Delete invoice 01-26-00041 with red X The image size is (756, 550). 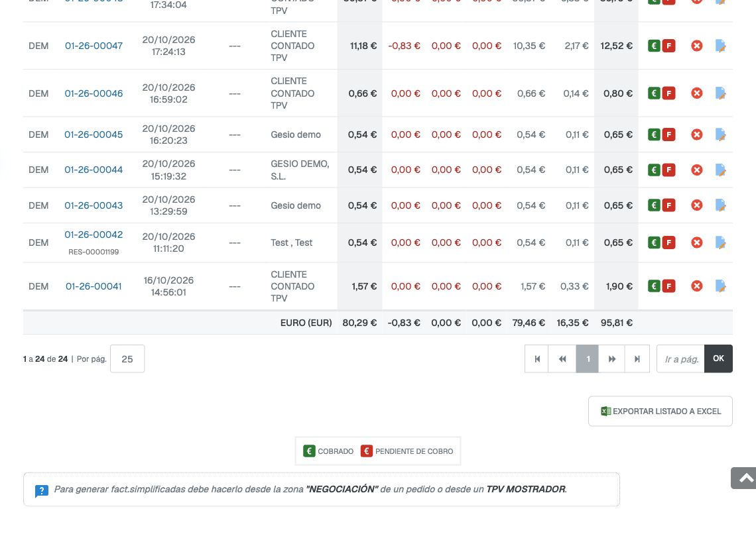pyautogui.click(x=697, y=286)
